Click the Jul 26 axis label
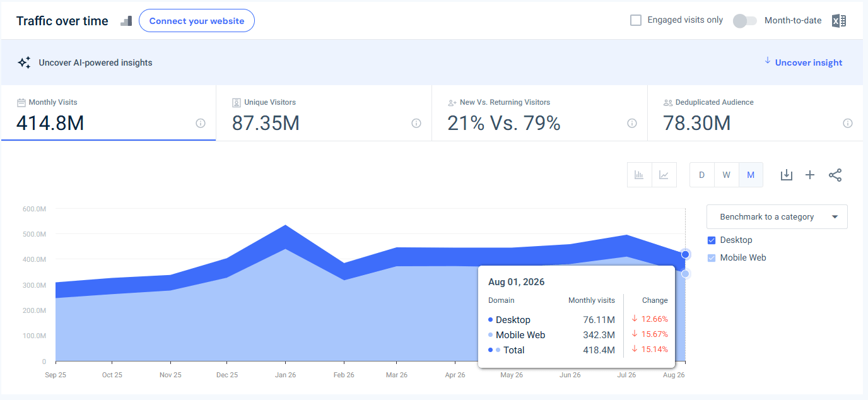868x400 pixels. [x=626, y=375]
